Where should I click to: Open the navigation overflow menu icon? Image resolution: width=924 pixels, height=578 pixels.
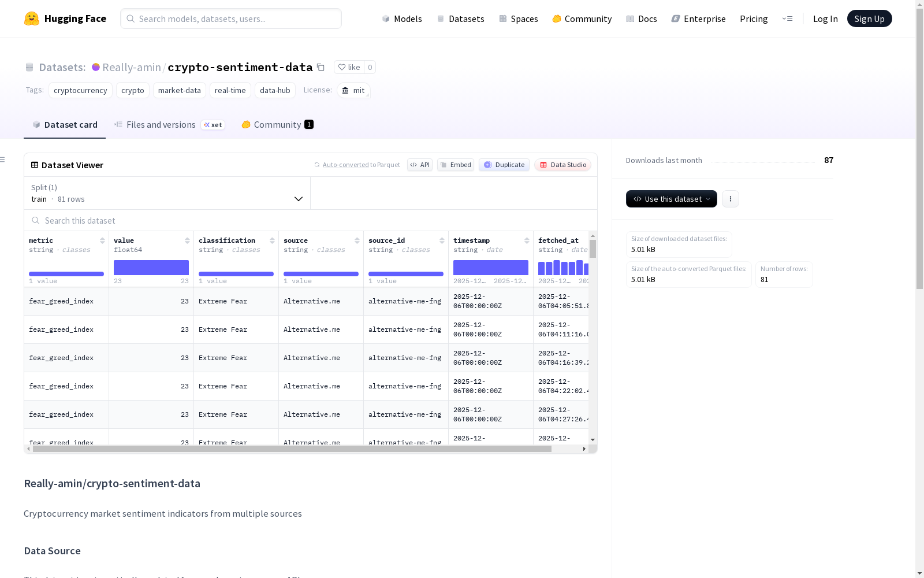tap(787, 18)
